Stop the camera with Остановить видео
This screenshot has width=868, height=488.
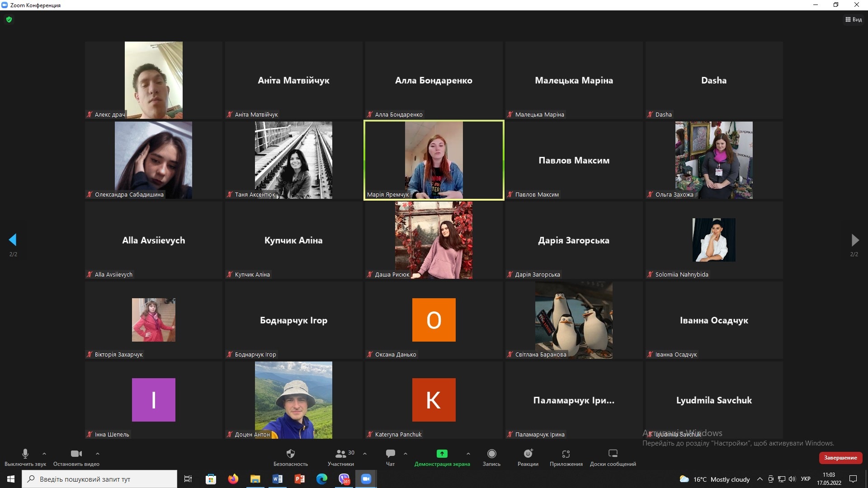[x=76, y=454]
